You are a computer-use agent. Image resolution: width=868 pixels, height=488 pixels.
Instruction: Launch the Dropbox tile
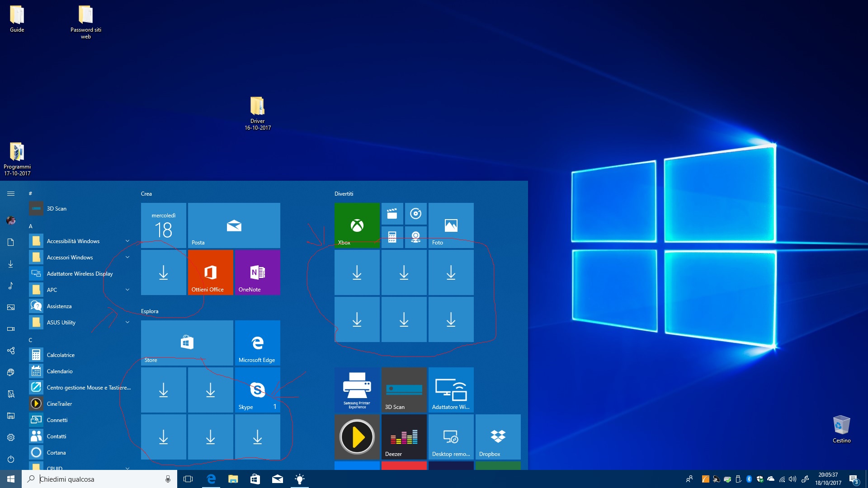coord(498,437)
